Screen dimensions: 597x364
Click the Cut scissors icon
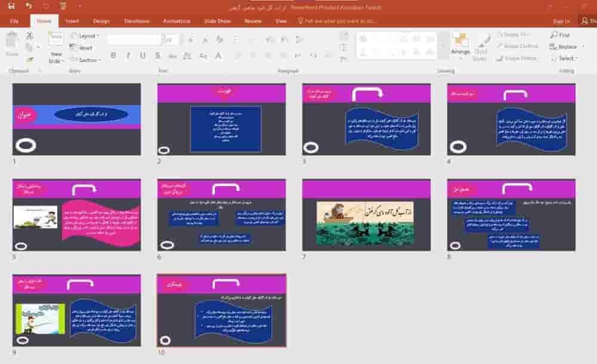point(29,36)
